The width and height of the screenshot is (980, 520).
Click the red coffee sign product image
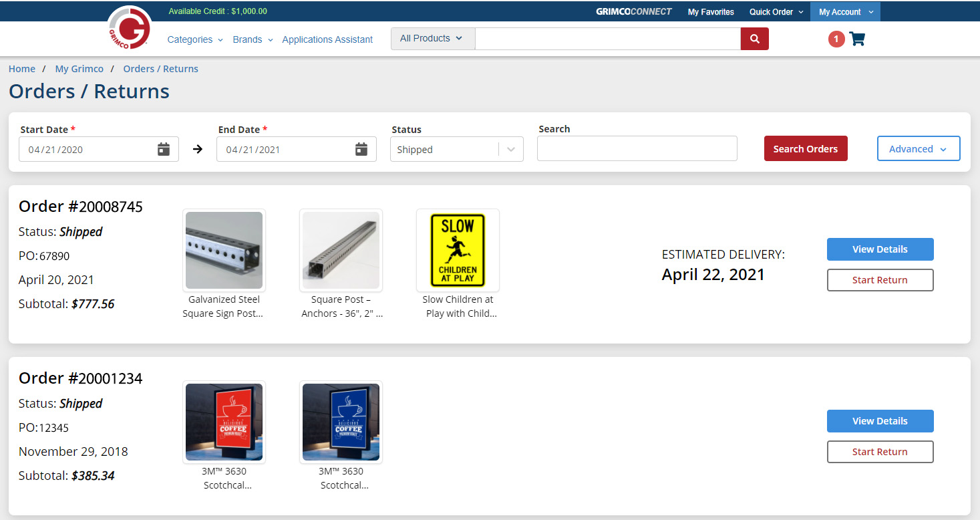click(224, 422)
